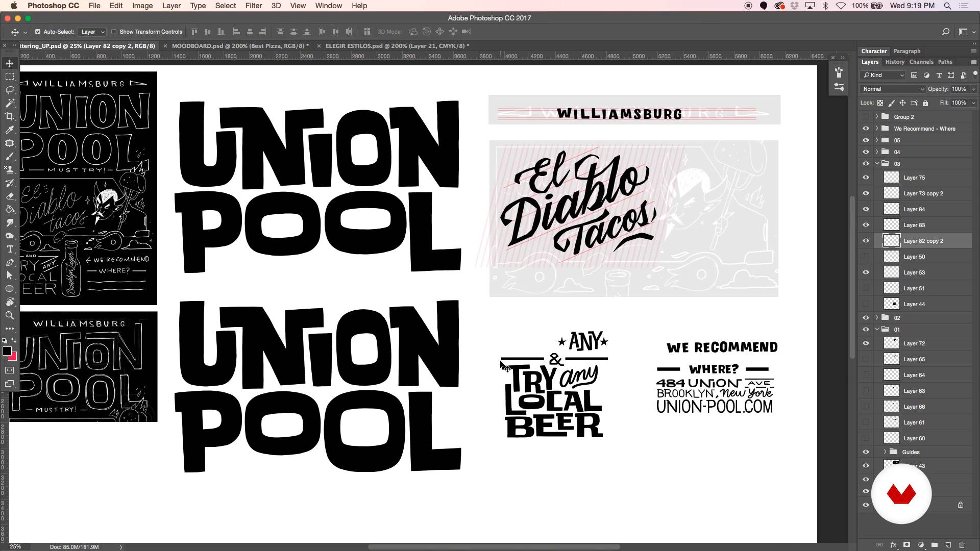
Task: Open the Auto-Select Layer dropdown
Action: [x=92, y=32]
